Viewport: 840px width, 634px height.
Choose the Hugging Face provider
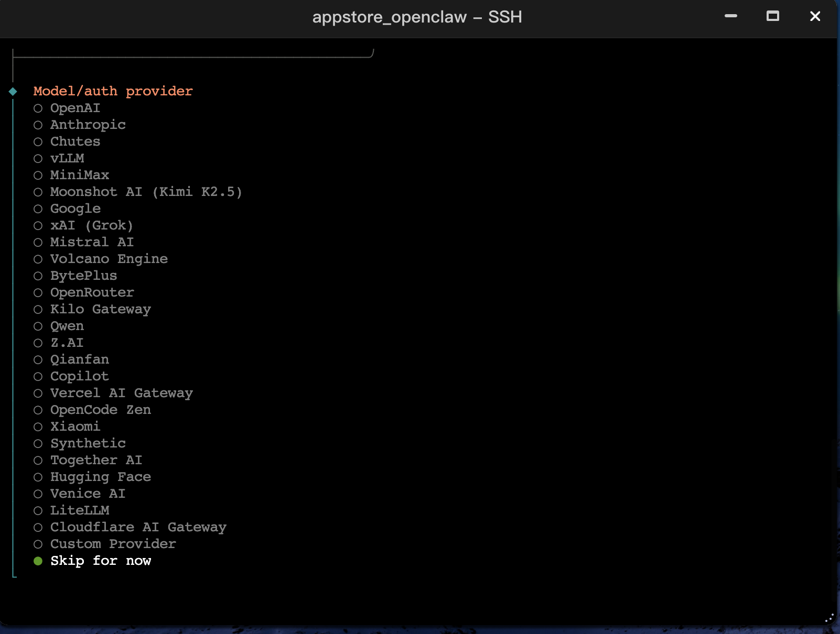pos(100,477)
